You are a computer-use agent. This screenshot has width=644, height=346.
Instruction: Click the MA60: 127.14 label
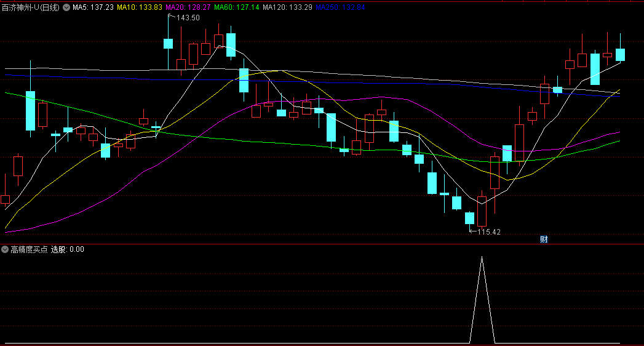237,7
